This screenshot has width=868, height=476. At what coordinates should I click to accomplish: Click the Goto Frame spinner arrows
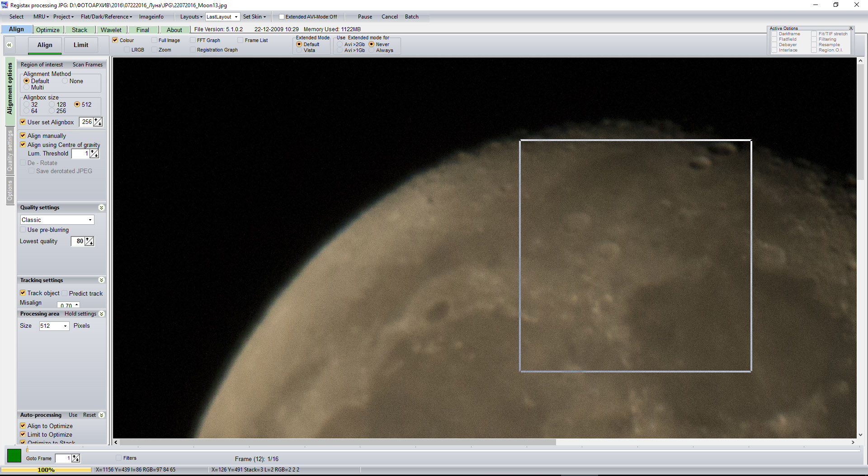(75, 458)
